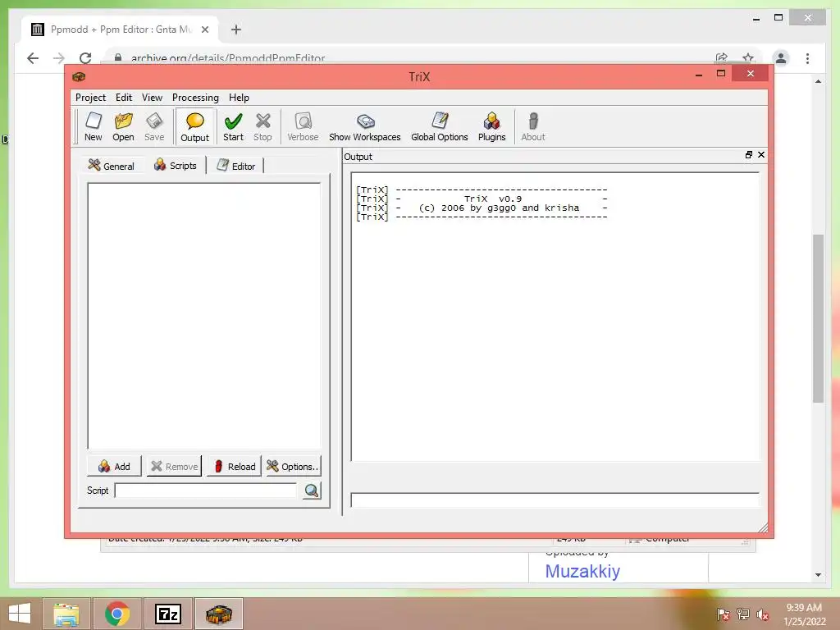This screenshot has width=840, height=630.
Task: Float the Output panel with undock icon
Action: pos(749,155)
